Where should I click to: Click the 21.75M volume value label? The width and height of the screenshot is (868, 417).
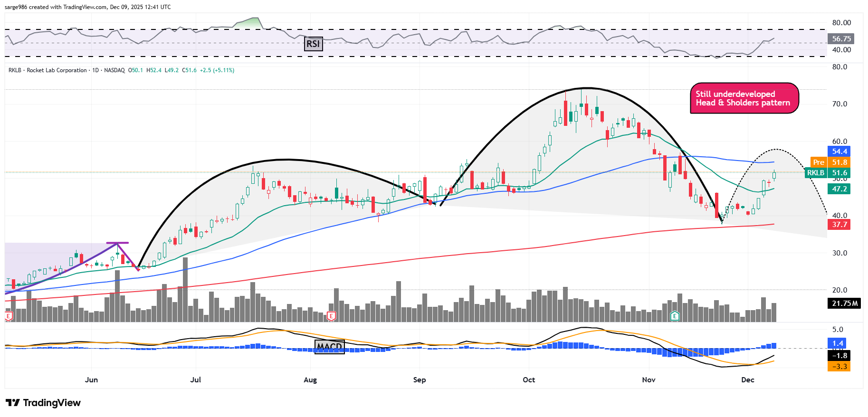[844, 303]
